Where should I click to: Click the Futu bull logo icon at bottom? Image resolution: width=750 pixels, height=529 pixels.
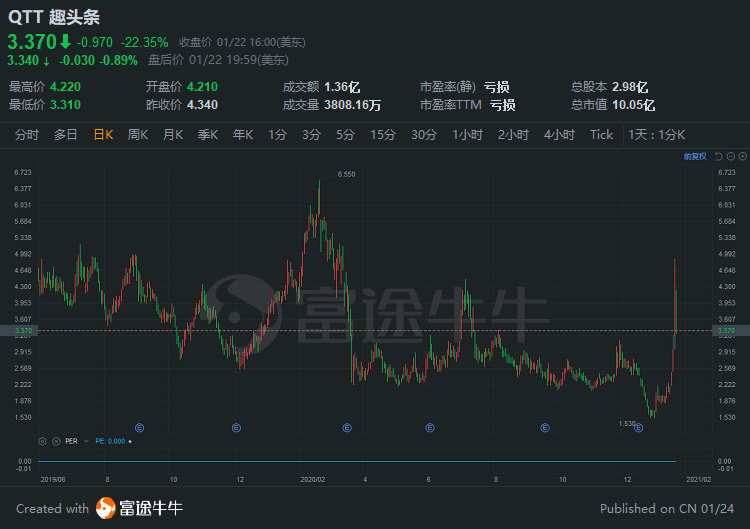click(x=106, y=508)
